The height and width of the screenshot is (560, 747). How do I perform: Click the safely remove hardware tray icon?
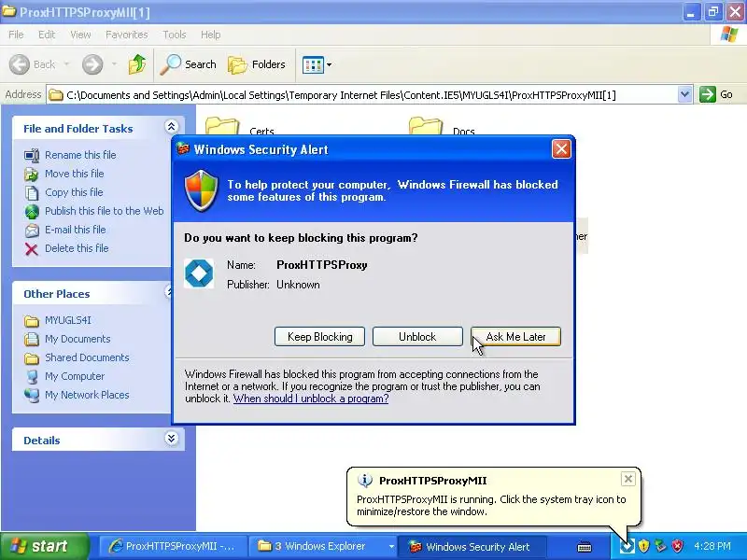point(660,546)
